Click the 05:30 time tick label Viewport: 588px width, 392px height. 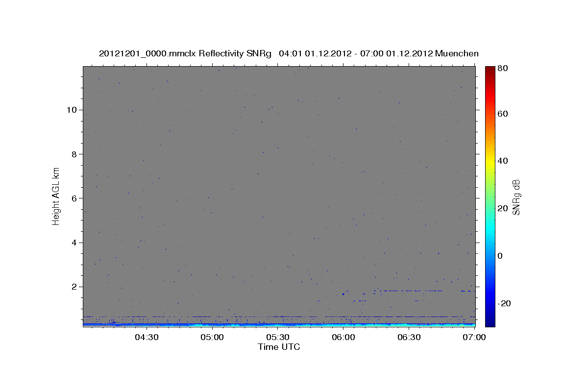[278, 337]
